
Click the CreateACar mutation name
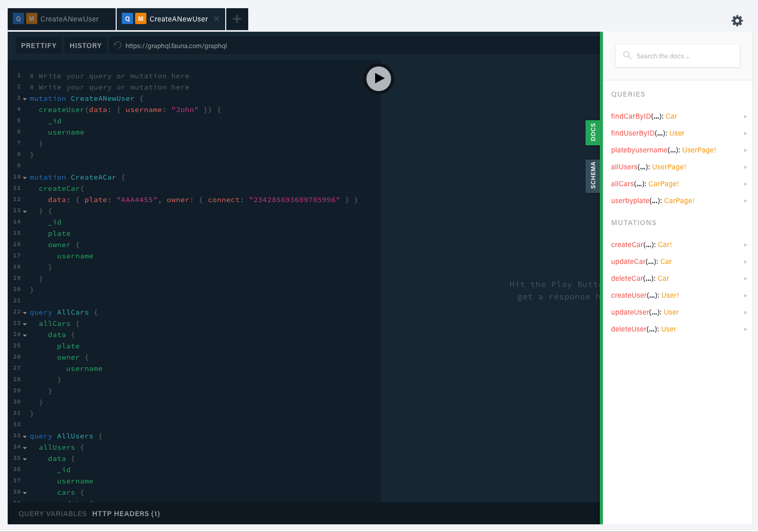93,177
